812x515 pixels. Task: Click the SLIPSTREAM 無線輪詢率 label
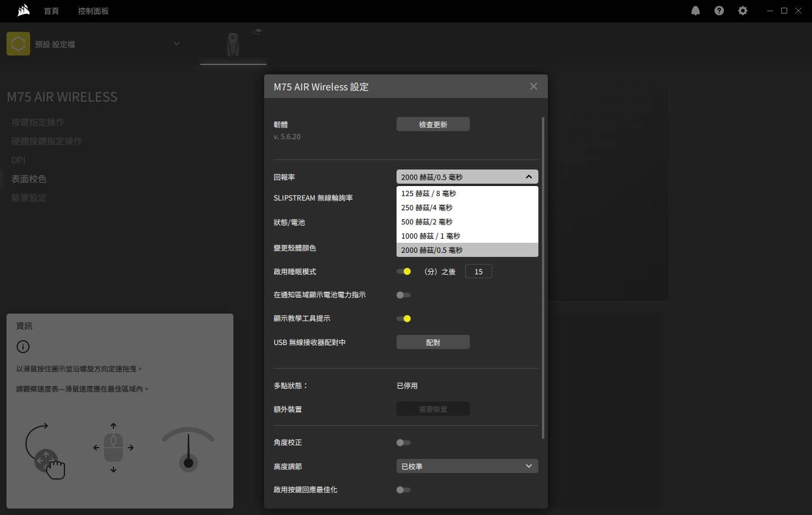(313, 198)
